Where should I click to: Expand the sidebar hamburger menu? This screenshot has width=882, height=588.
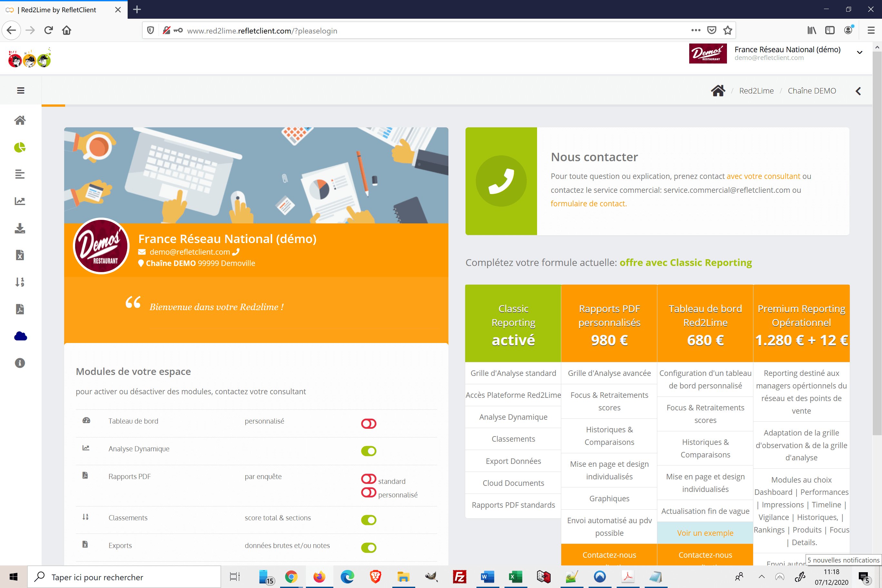point(21,91)
